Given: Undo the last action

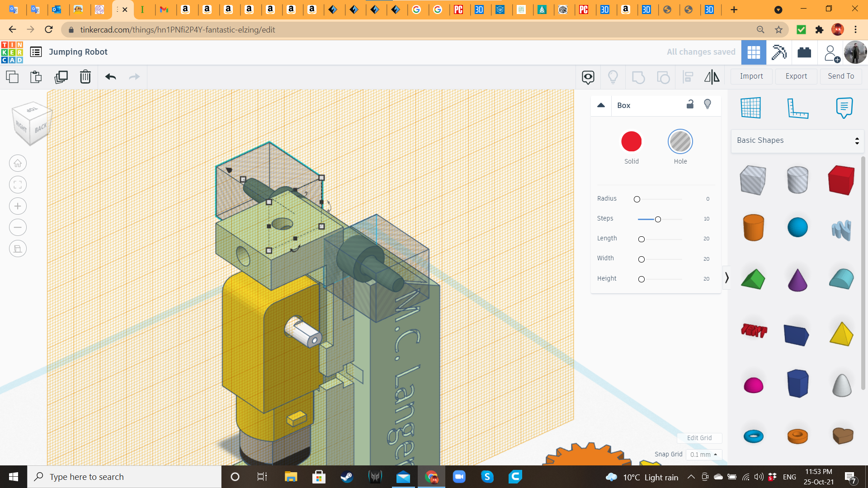Looking at the screenshot, I should click(x=110, y=77).
